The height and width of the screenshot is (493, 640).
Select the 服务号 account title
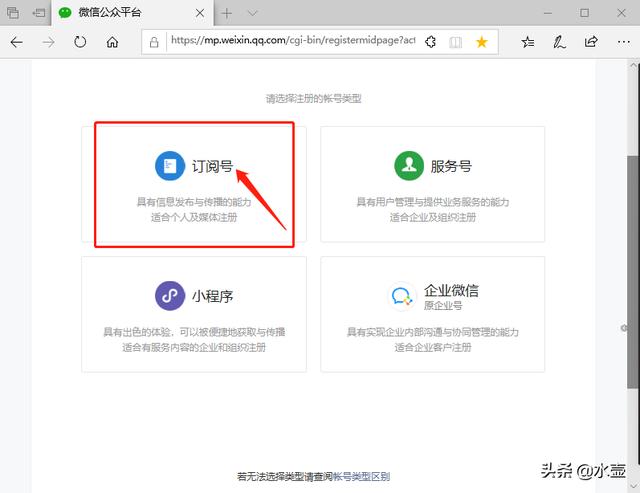tap(451, 166)
